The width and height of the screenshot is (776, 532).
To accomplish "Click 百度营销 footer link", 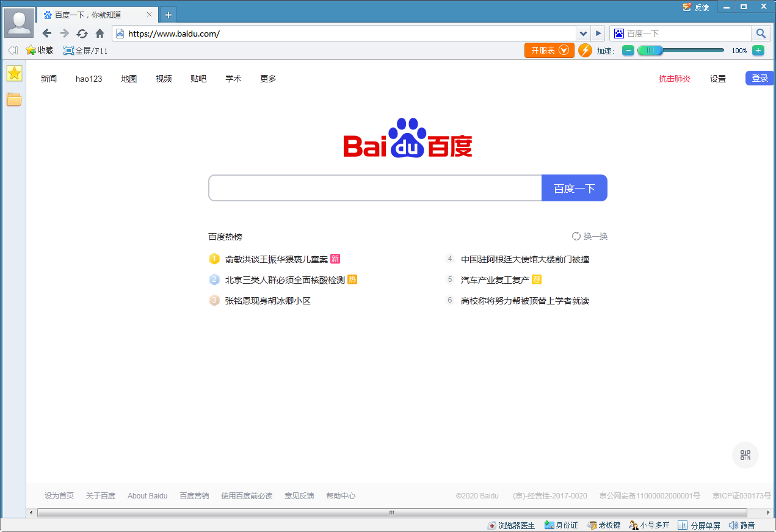I will tap(194, 496).
